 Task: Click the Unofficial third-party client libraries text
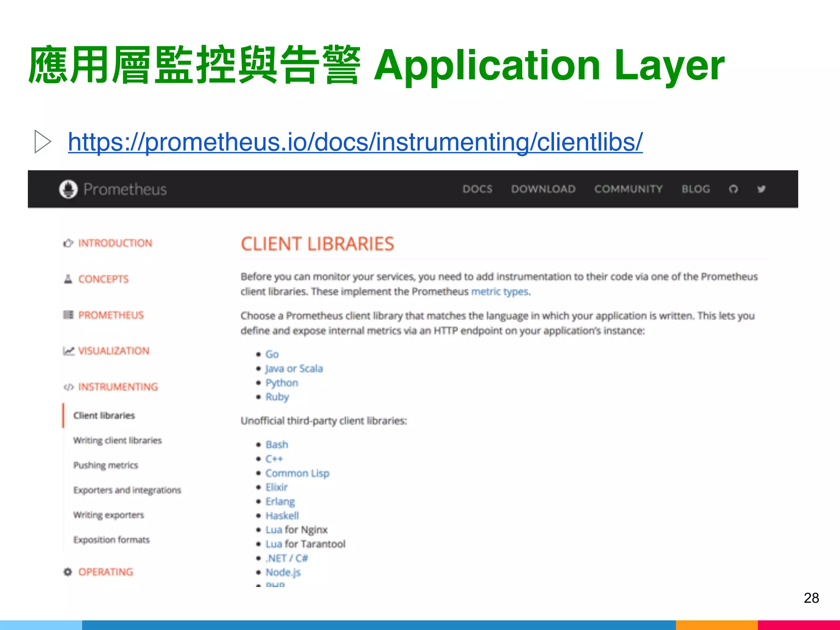point(324,421)
